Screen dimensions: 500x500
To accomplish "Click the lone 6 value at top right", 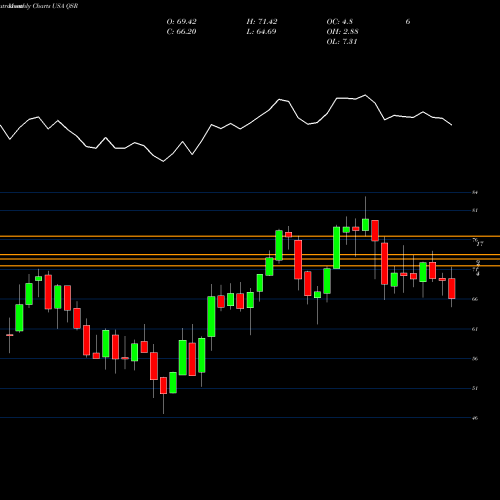I will tap(408, 22).
